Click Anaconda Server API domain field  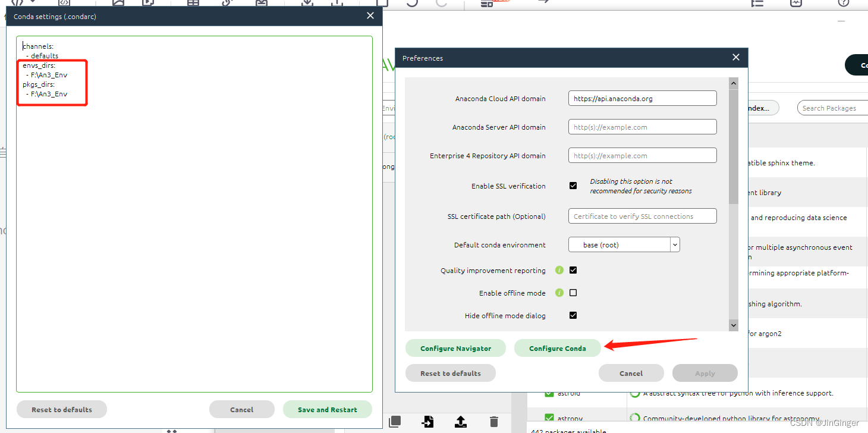642,127
